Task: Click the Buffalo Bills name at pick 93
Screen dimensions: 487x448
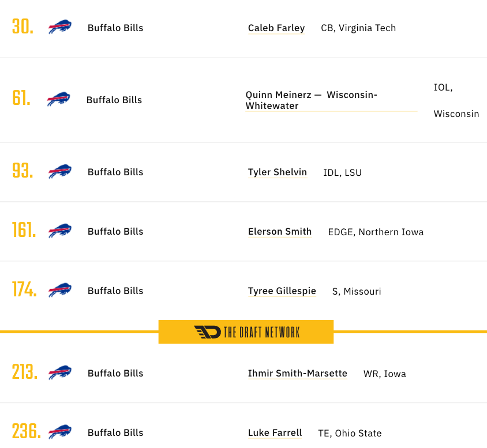Action: [x=115, y=172]
